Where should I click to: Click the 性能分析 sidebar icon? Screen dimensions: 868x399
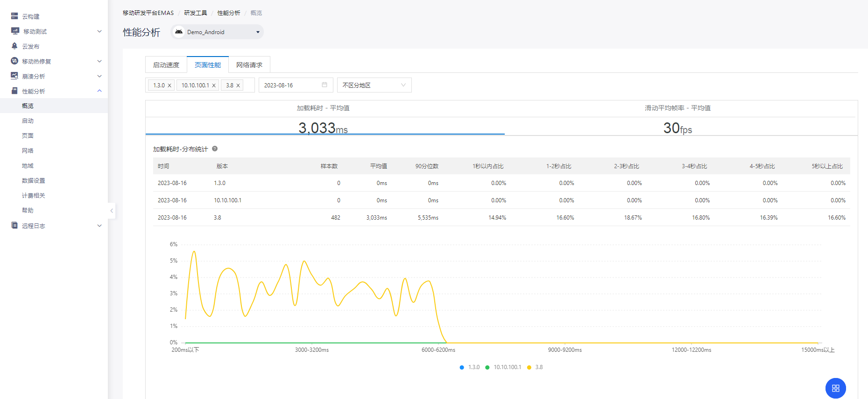[x=14, y=91]
